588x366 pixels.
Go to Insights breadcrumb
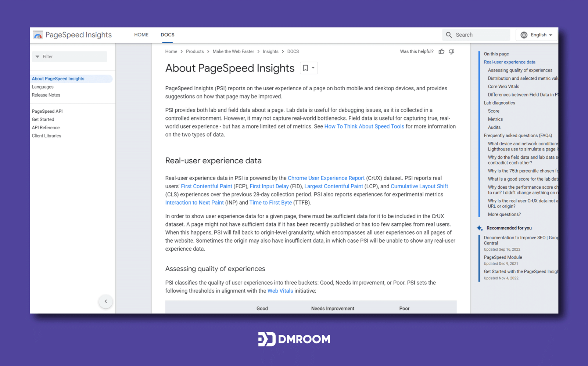point(270,51)
